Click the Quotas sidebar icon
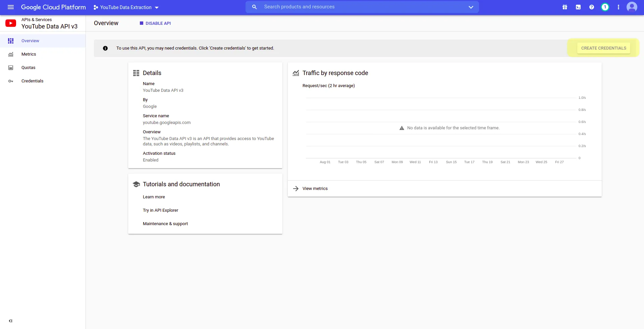This screenshot has width=644, height=329. coord(11,68)
